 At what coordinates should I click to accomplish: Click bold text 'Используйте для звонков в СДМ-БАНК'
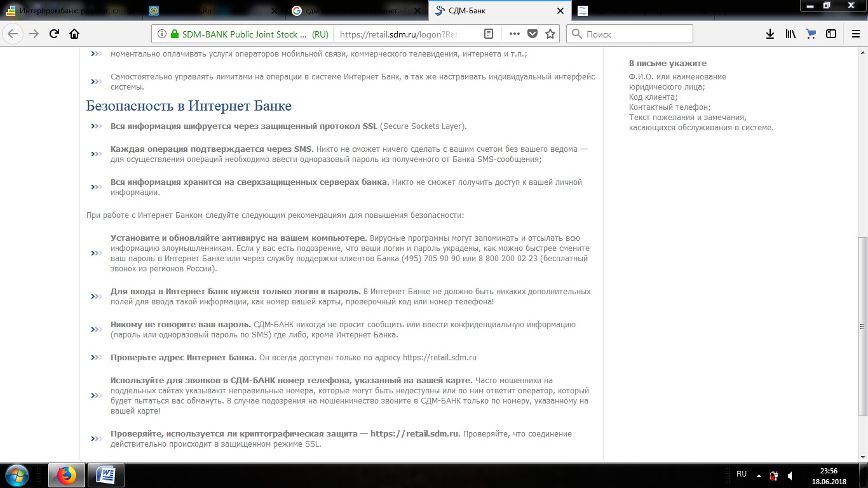(292, 380)
